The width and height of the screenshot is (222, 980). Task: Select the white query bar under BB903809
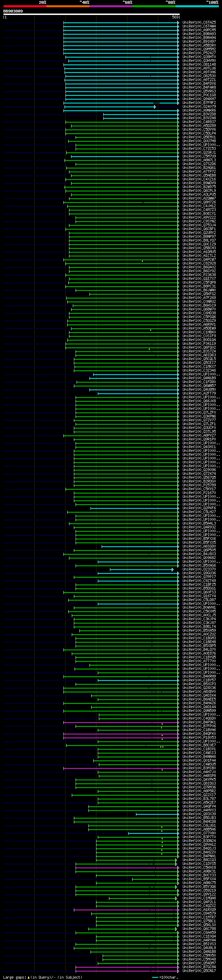coord(92,14)
